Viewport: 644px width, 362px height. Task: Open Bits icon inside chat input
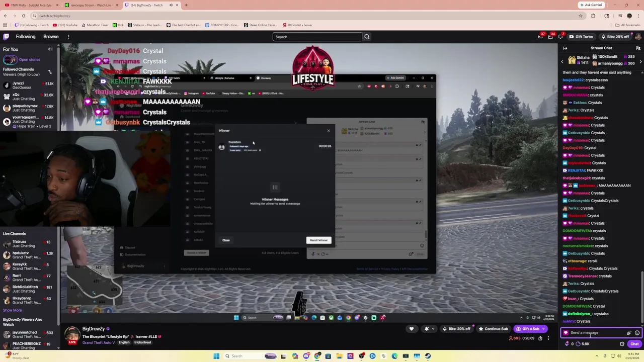629,333
